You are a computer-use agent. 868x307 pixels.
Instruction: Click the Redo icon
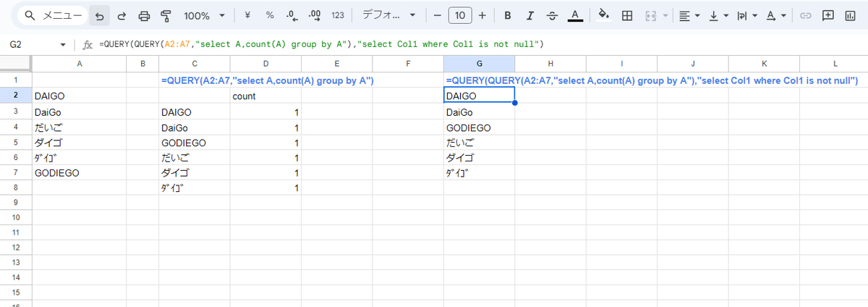tap(122, 15)
